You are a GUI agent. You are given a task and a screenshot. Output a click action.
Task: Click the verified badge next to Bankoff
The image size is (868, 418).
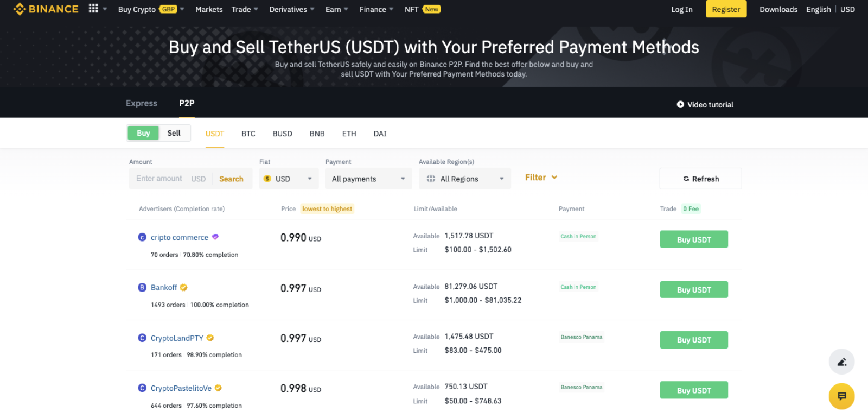click(183, 287)
